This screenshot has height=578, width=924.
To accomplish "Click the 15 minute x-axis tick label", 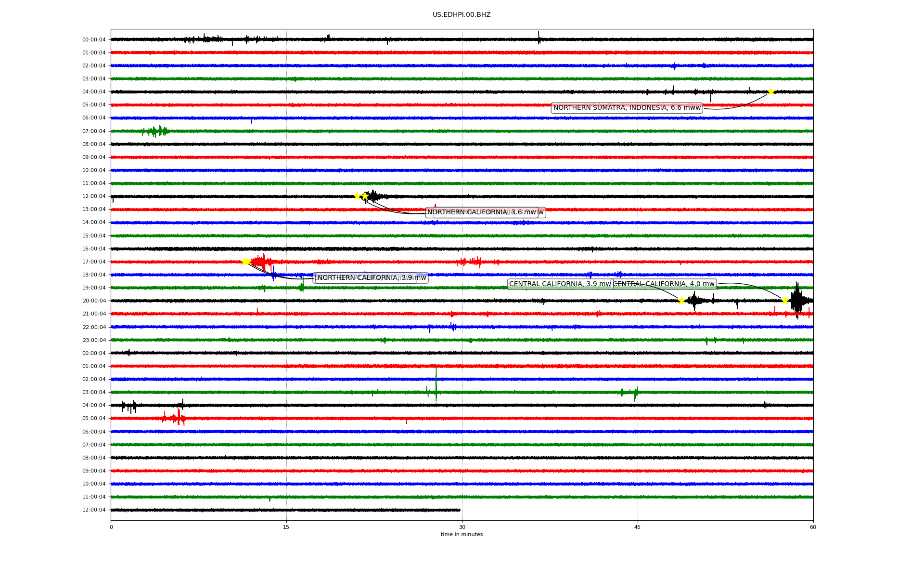I will (286, 527).
